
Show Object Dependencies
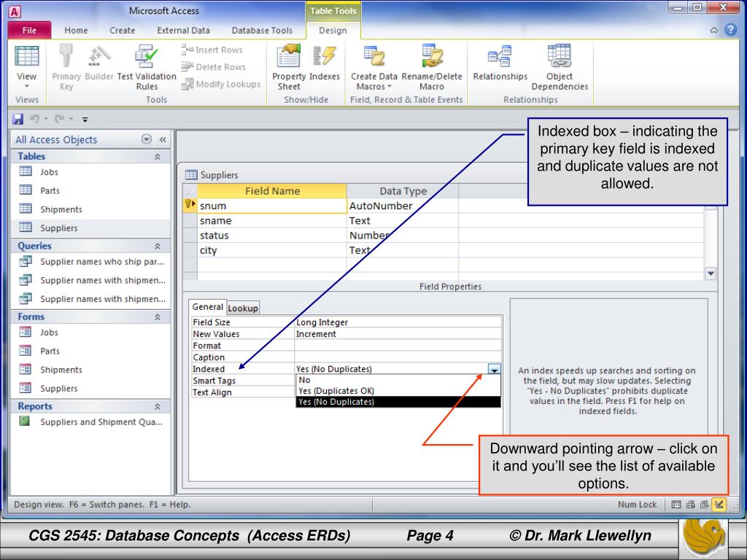tap(560, 66)
